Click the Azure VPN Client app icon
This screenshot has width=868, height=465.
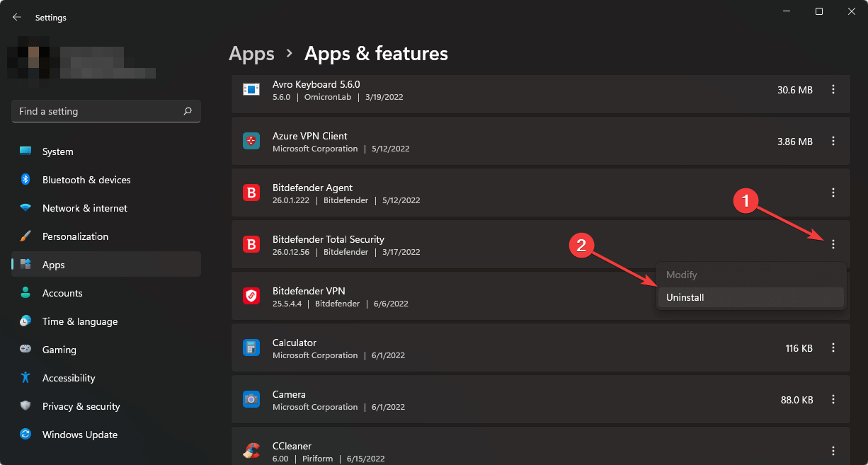[251, 141]
